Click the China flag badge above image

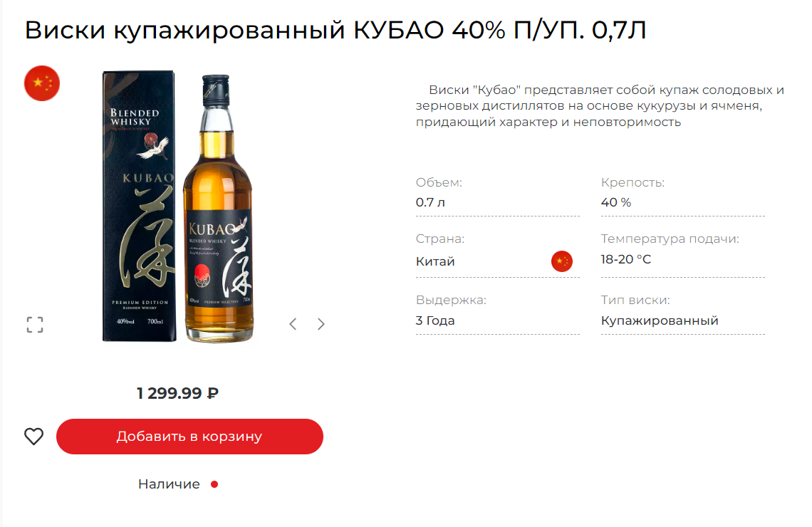42,83
